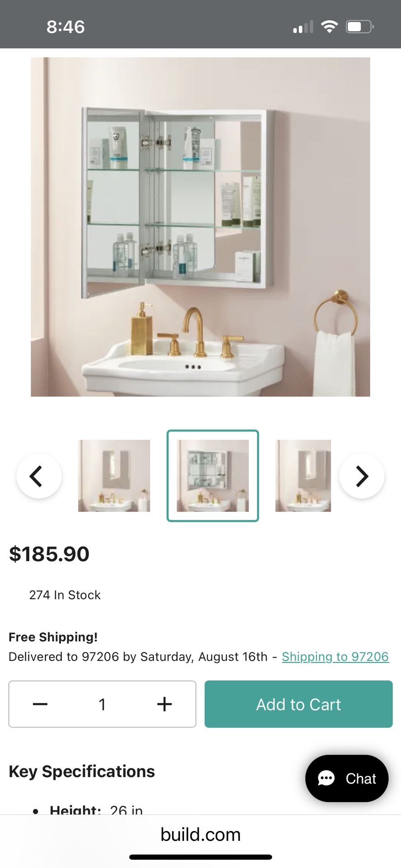The height and width of the screenshot is (868, 401).
Task: Increase quantity with the plus icon
Action: point(165,704)
